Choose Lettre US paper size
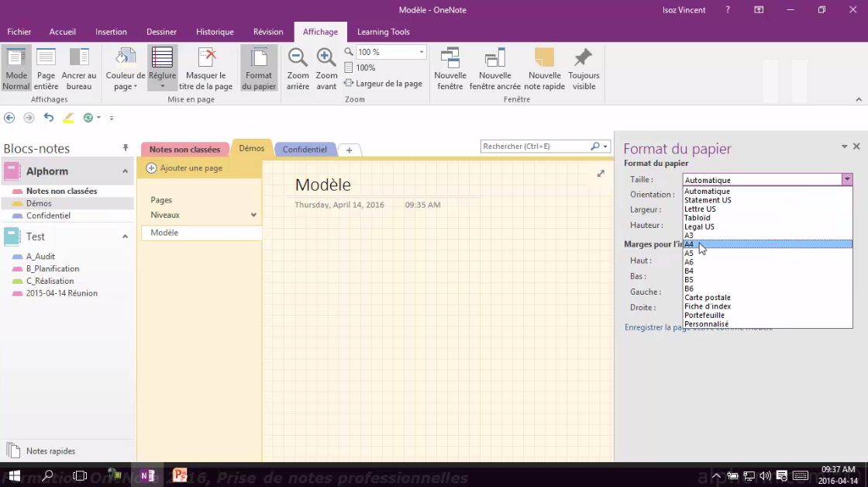The height and width of the screenshot is (487, 868). tap(767, 209)
